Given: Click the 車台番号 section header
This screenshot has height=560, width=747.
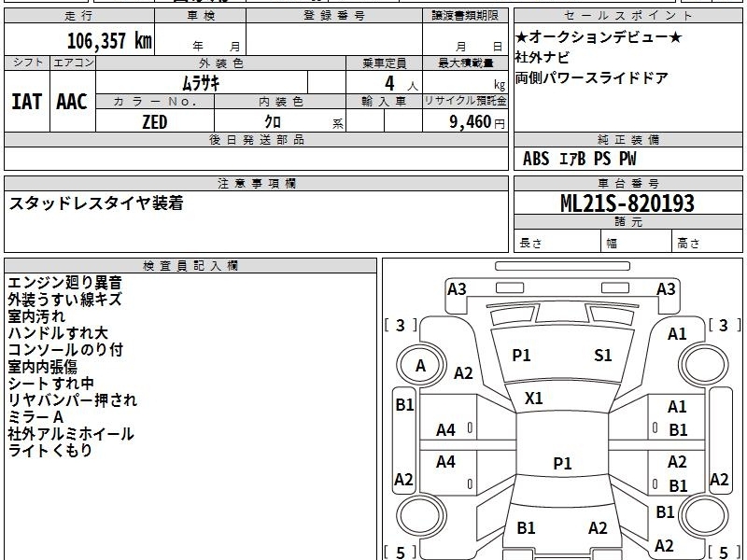Looking at the screenshot, I should (x=628, y=183).
